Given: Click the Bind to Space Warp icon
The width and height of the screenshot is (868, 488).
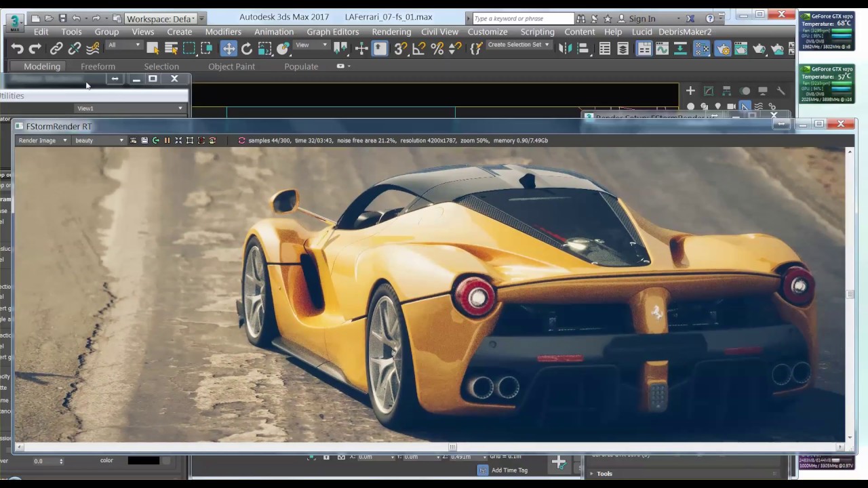Looking at the screenshot, I should [x=93, y=48].
